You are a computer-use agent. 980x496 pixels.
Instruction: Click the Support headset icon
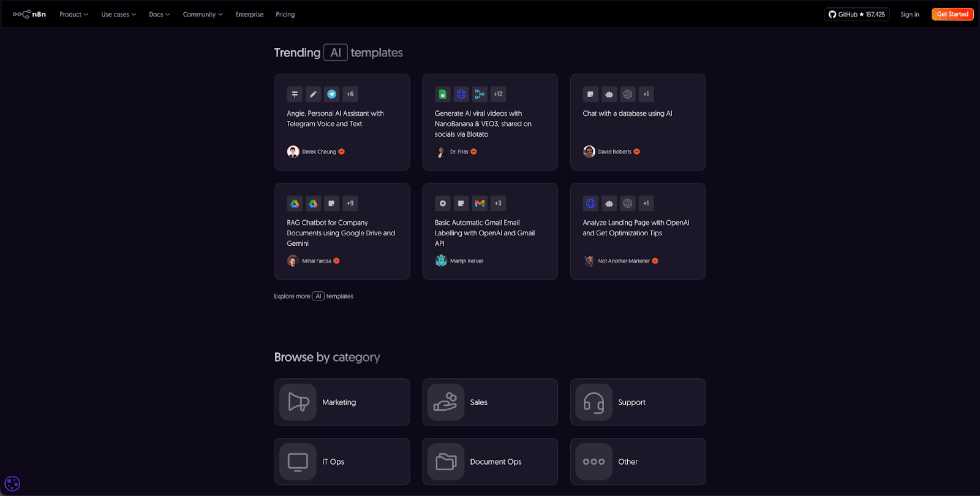point(594,402)
